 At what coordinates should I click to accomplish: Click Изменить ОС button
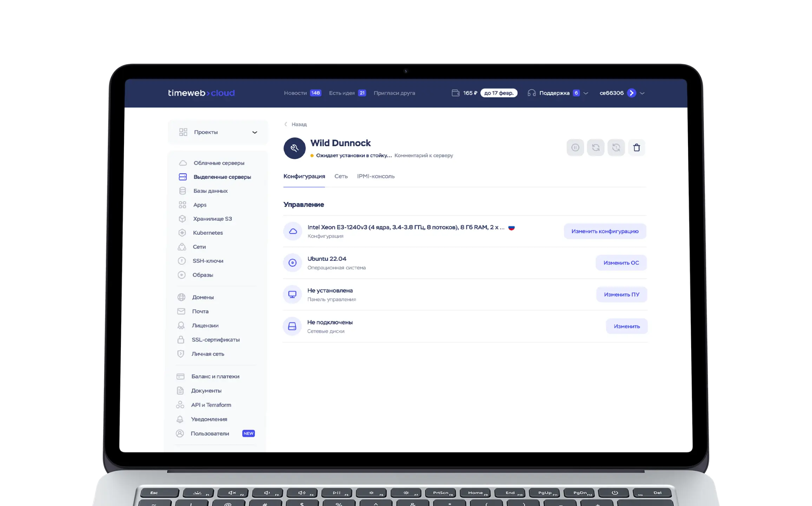point(621,263)
